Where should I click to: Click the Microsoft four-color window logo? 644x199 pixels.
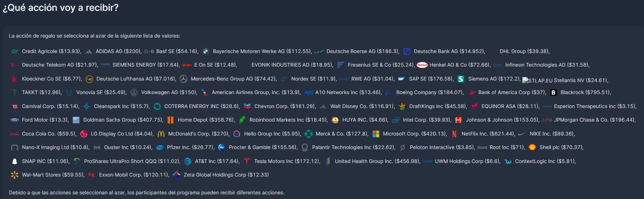[x=376, y=134]
